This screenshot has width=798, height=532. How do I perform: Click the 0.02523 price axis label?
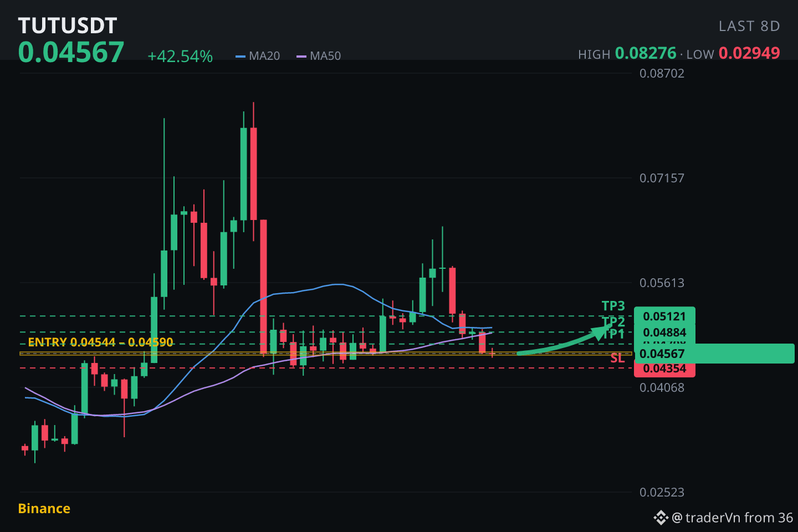(662, 493)
